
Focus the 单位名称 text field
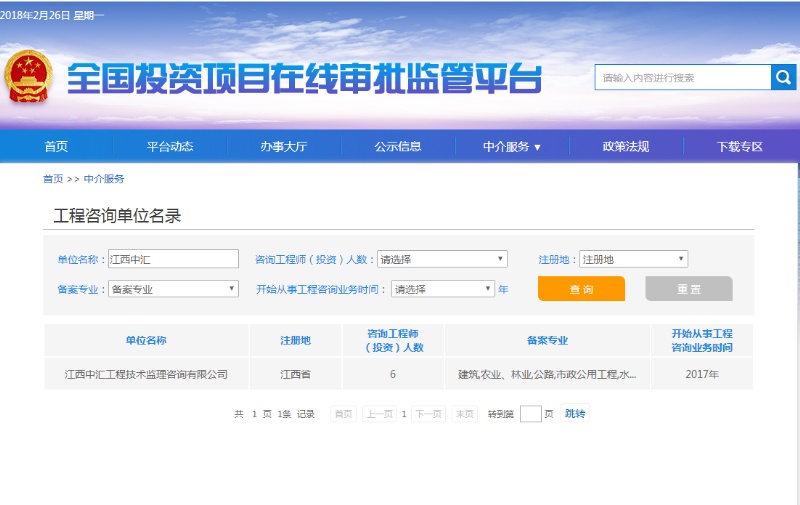[x=173, y=259]
